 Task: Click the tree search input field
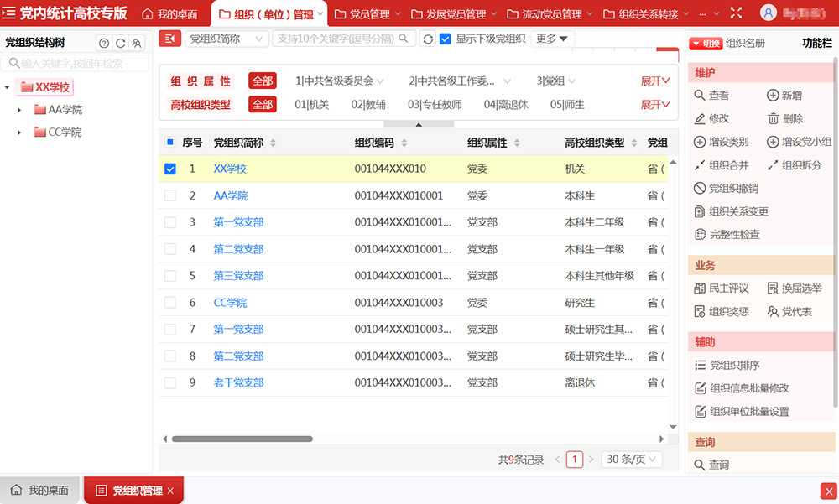click(75, 63)
